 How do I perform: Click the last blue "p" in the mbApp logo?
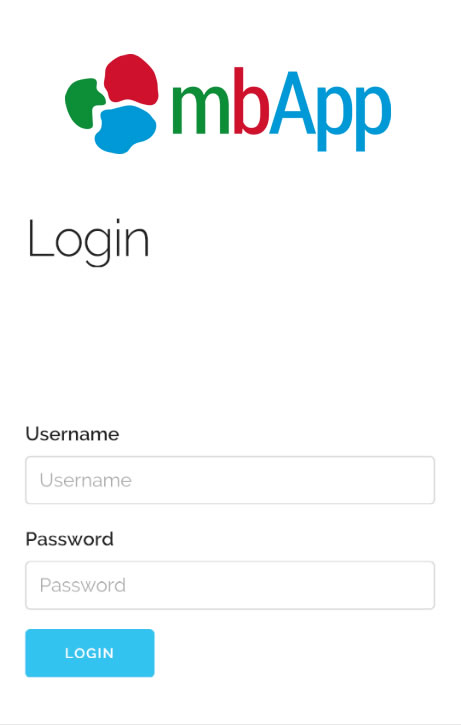tap(373, 118)
